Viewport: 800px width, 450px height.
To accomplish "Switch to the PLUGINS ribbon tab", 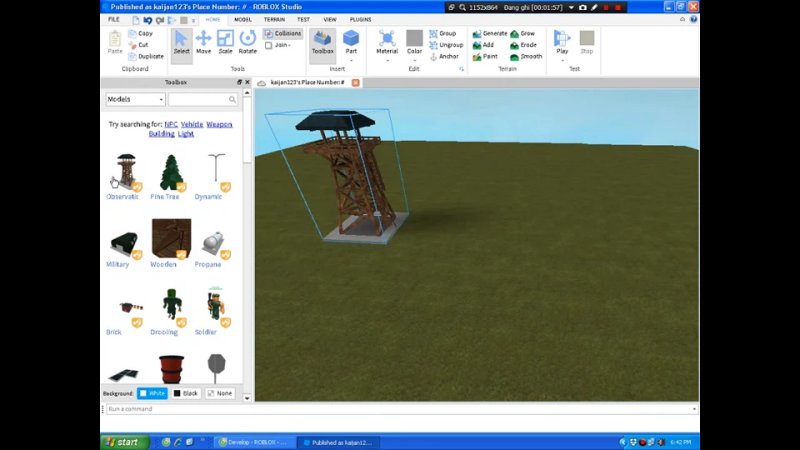I will (360, 19).
